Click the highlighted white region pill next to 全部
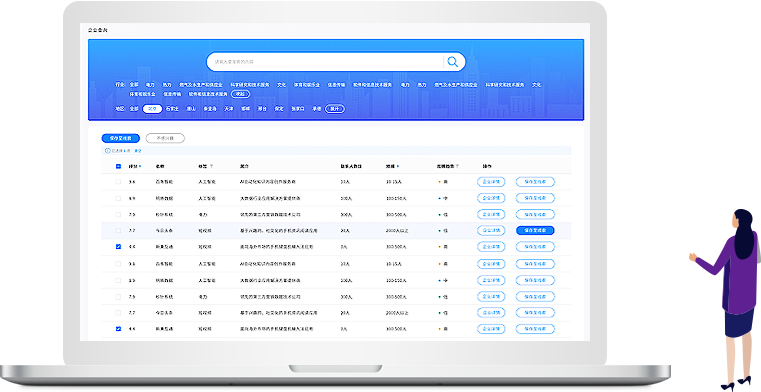761x392 pixels. (x=152, y=109)
